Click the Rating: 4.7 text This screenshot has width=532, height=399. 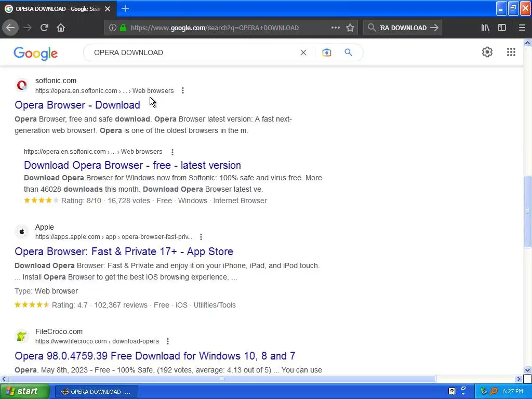pos(70,305)
